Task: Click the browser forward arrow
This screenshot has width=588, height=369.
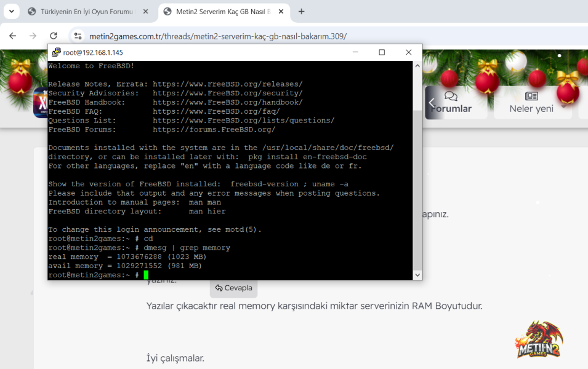Action: 33,36
